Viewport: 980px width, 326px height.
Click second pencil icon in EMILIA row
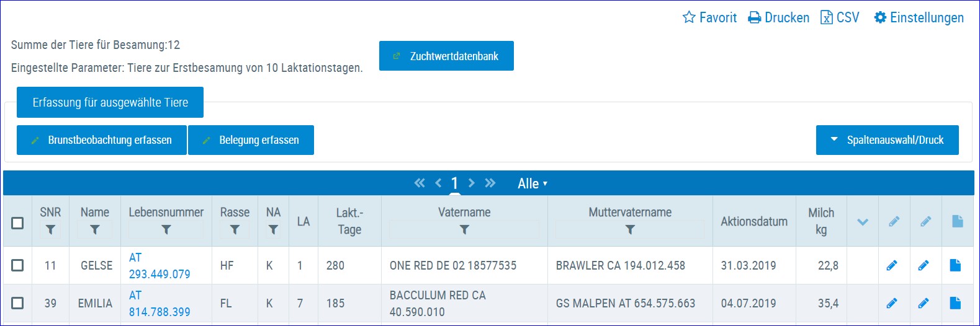coord(924,303)
